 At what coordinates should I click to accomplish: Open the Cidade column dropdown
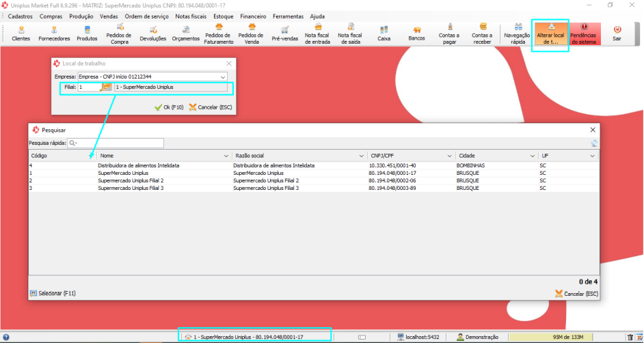pyautogui.click(x=533, y=156)
